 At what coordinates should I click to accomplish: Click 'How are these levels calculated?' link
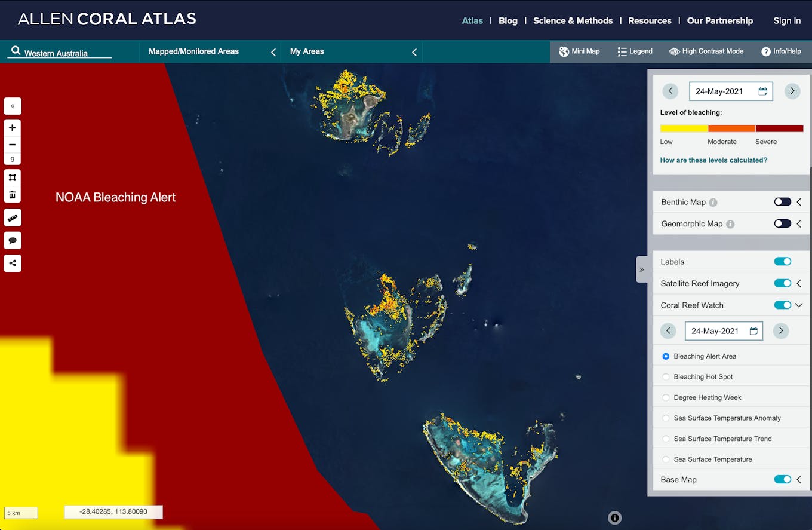pos(713,160)
